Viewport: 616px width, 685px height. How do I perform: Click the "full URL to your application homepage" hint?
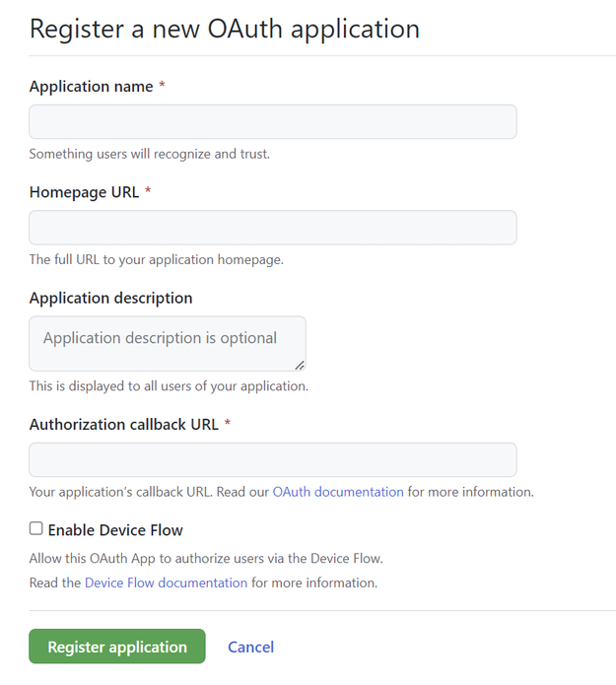pyautogui.click(x=156, y=260)
